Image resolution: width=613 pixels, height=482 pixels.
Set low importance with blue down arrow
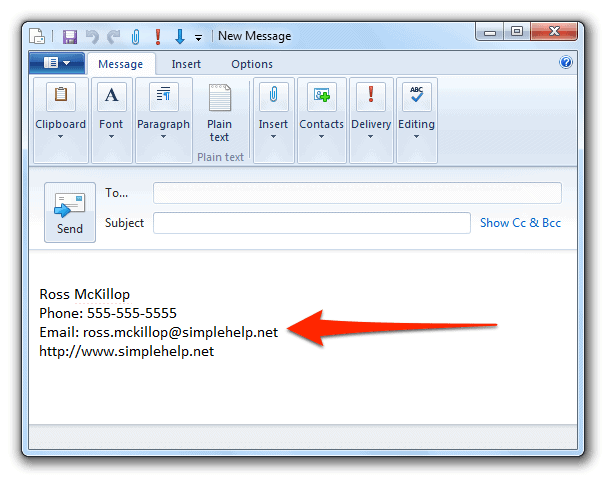coord(180,36)
